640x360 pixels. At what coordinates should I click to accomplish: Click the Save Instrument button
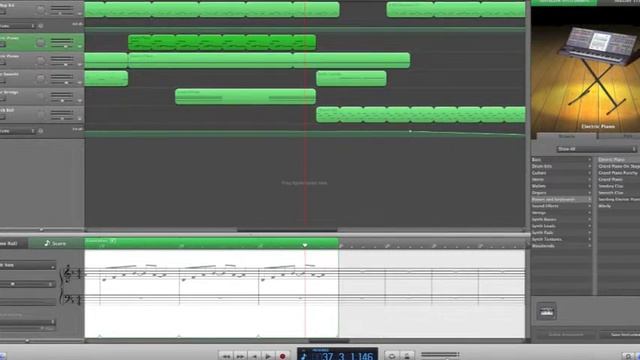pyautogui.click(x=620, y=335)
